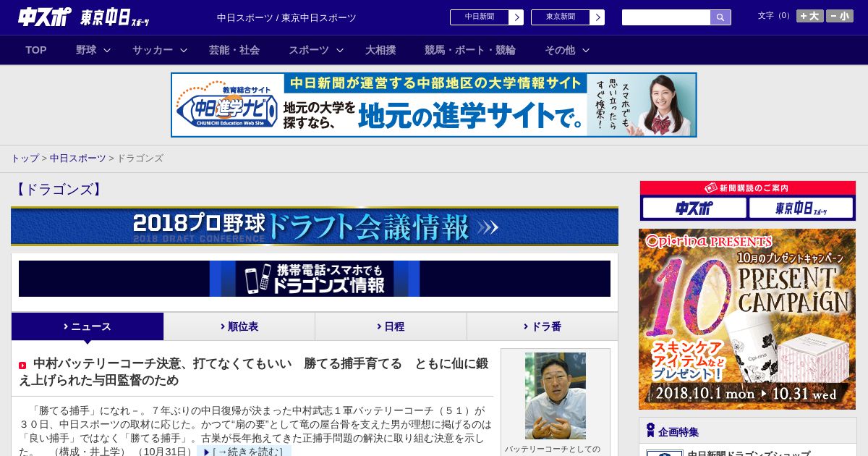
Task: Open the 東京新聞 link button
Action: (x=560, y=17)
